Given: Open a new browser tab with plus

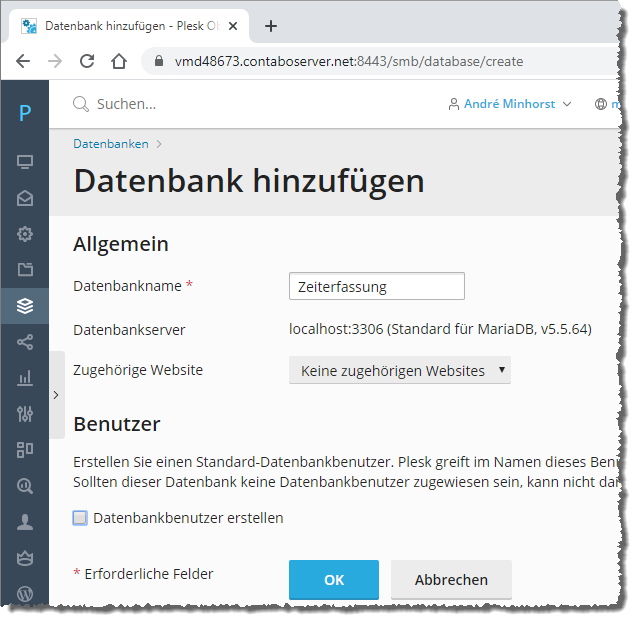Looking at the screenshot, I should (271, 26).
